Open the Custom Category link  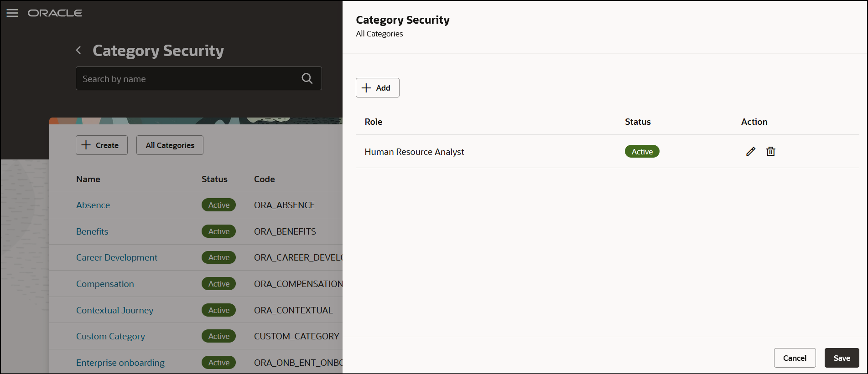110,336
